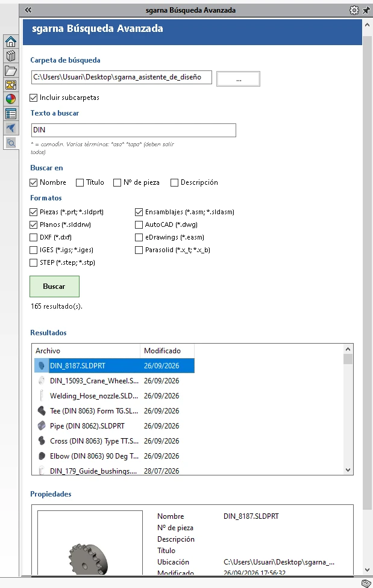This screenshot has width=373, height=588.
Task: Sort results by Modificado column header
Action: (167, 351)
